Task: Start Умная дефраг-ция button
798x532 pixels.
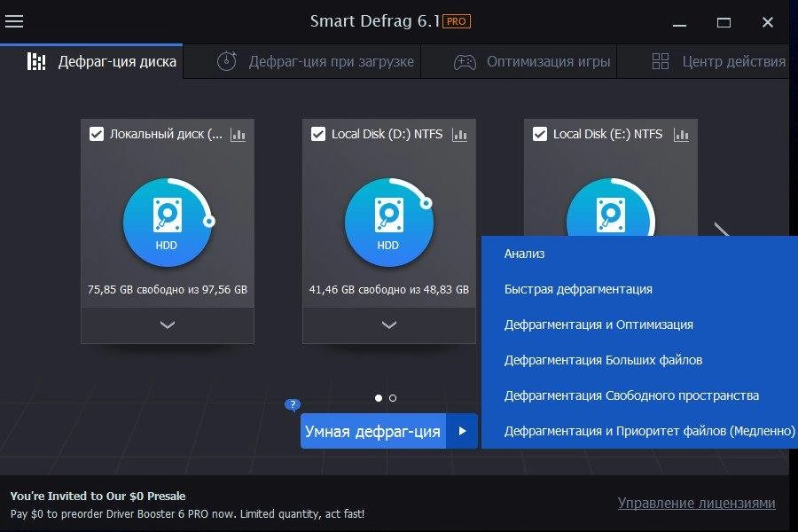Action: pos(373,431)
